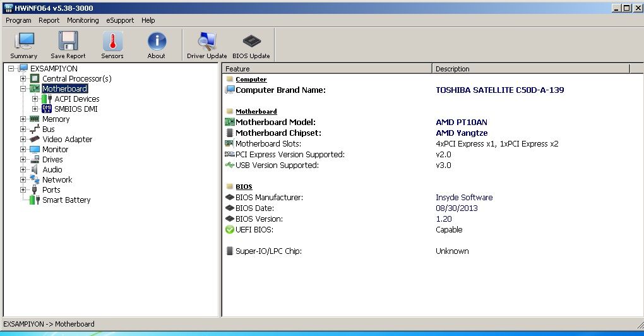644x336 pixels.
Task: Select the Memory module icon
Action: tap(35, 119)
